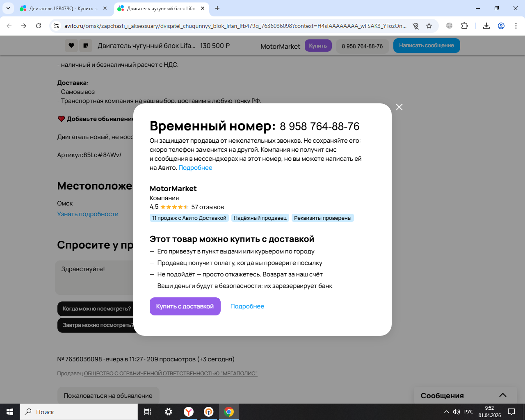Click the Сообщения panel title

point(442,396)
